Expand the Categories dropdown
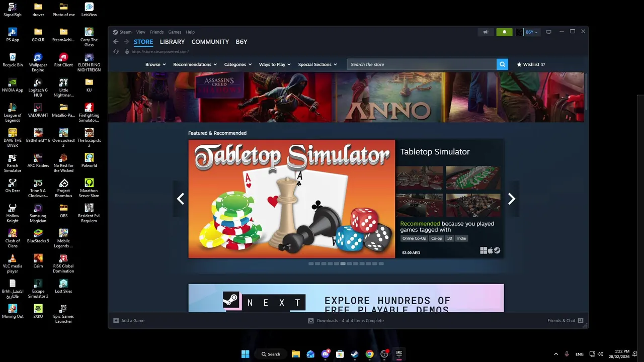Image resolution: width=644 pixels, height=362 pixels. tap(237, 64)
